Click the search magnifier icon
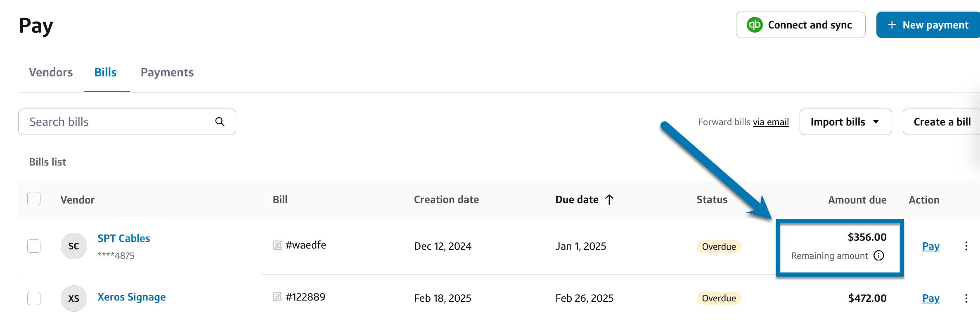980x322 pixels. 220,122
